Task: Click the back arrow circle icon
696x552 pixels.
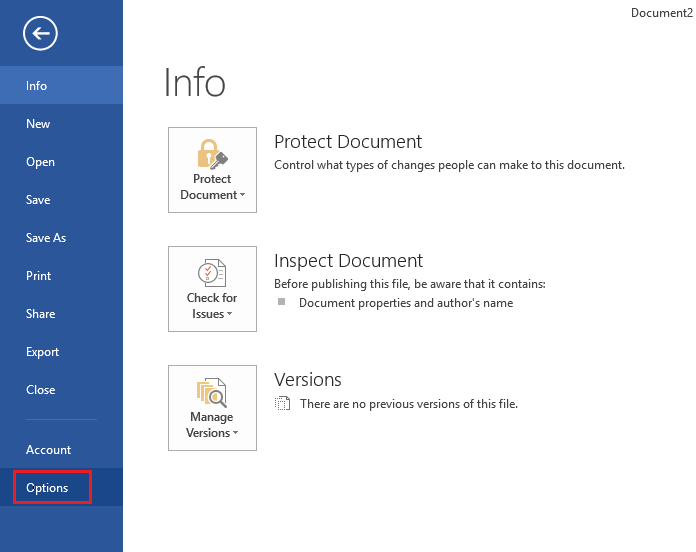Action: tap(40, 33)
